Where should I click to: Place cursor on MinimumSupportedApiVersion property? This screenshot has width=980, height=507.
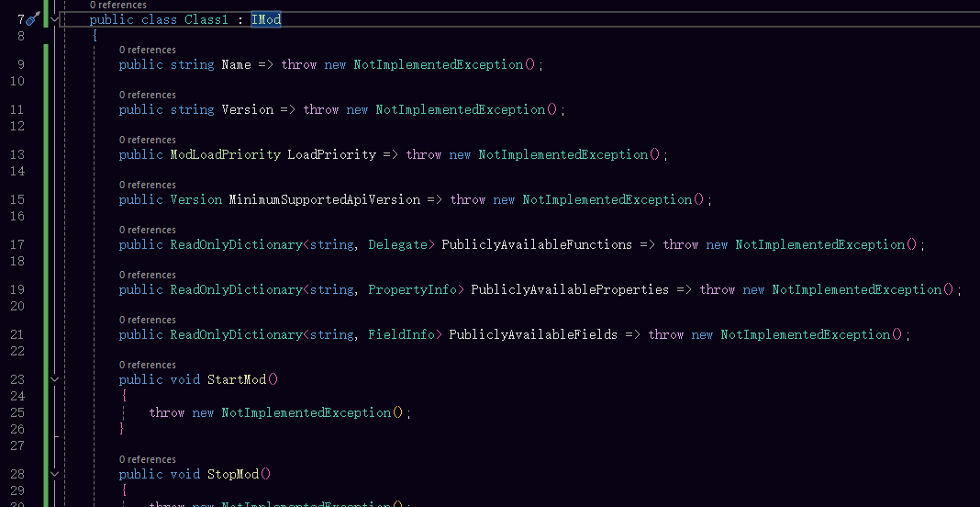click(x=324, y=200)
